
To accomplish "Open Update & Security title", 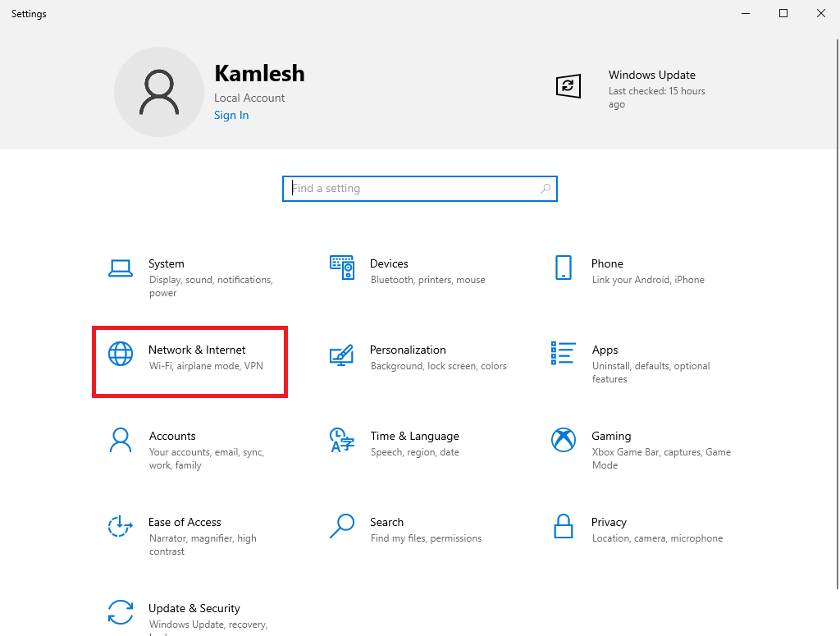I will click(194, 609).
